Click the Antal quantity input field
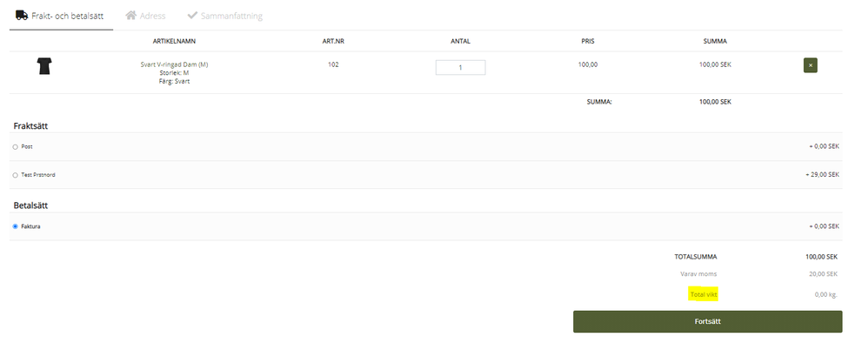 coord(459,67)
